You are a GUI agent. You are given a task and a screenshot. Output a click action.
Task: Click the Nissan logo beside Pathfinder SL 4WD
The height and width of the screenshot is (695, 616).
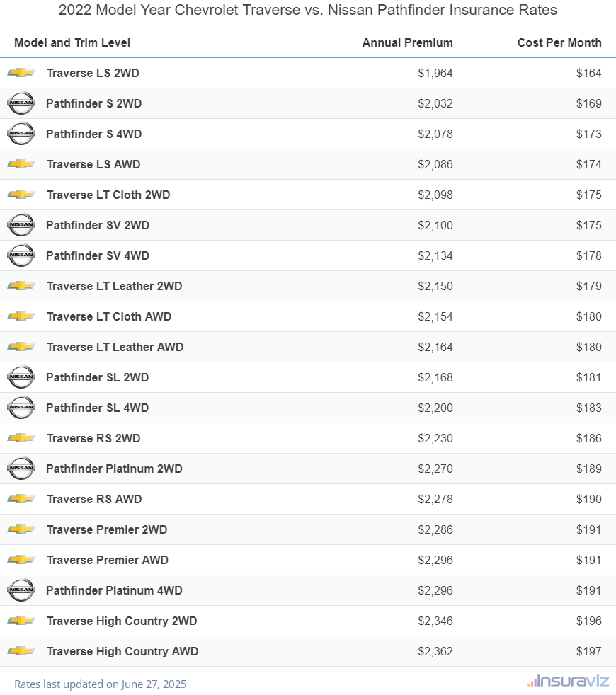click(21, 408)
